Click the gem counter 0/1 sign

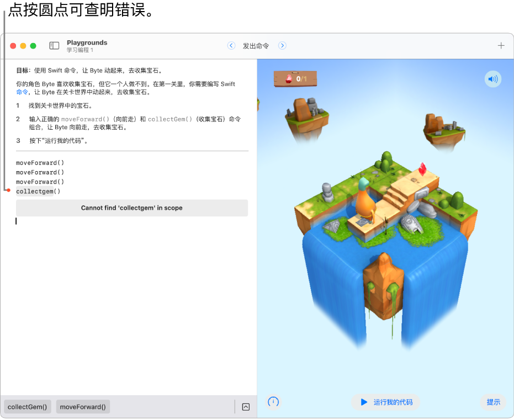(x=295, y=78)
